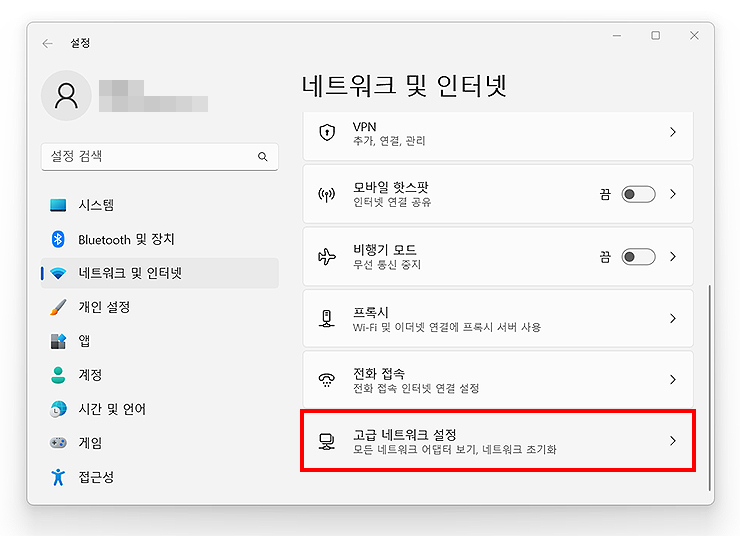Turn on the 모바일 핫스팟 toggle
This screenshot has height=536, width=740.
coord(638,194)
